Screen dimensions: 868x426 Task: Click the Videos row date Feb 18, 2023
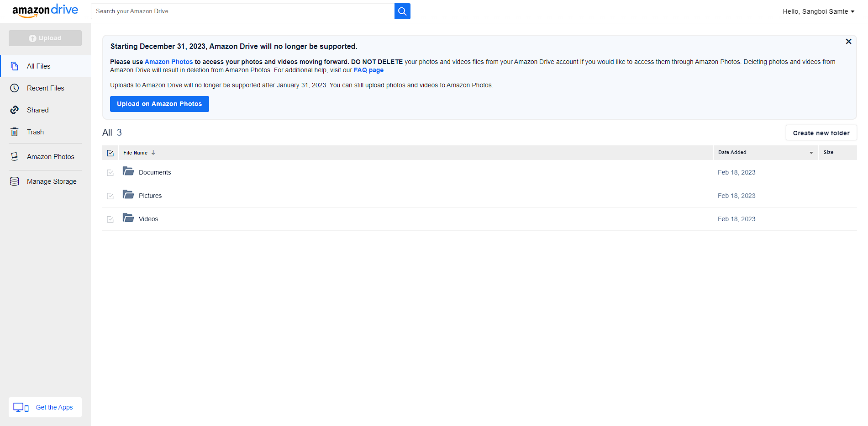click(x=736, y=219)
